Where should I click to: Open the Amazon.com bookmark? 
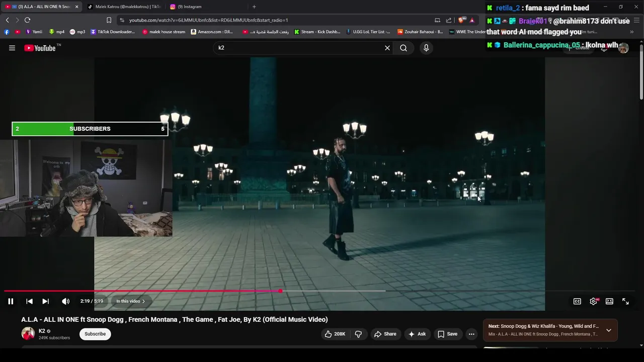[x=212, y=32]
